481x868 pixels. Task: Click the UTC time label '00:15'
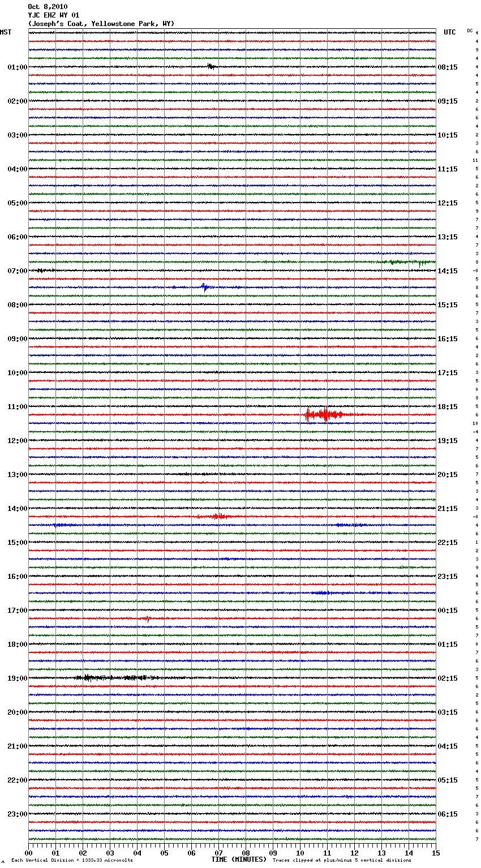[448, 611]
